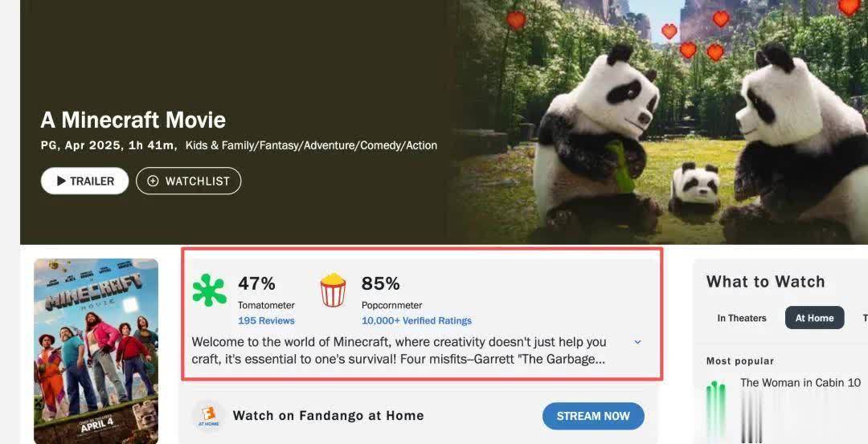This screenshot has width=868, height=444.
Task: Click the play icon on the Trailer button
Action: (x=61, y=181)
